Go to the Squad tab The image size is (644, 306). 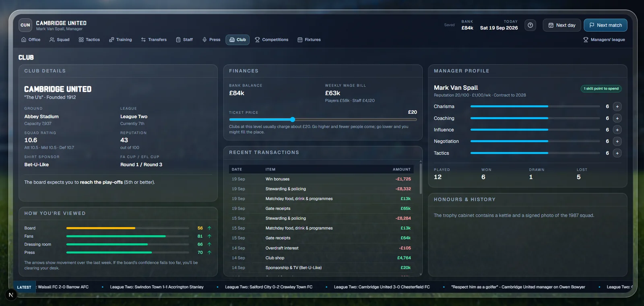[x=59, y=40]
